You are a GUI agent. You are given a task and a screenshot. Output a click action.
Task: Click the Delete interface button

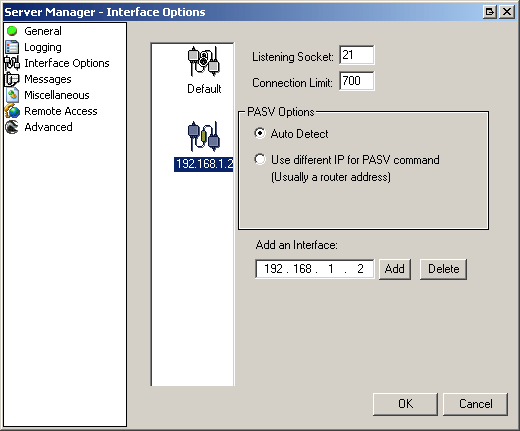click(443, 269)
